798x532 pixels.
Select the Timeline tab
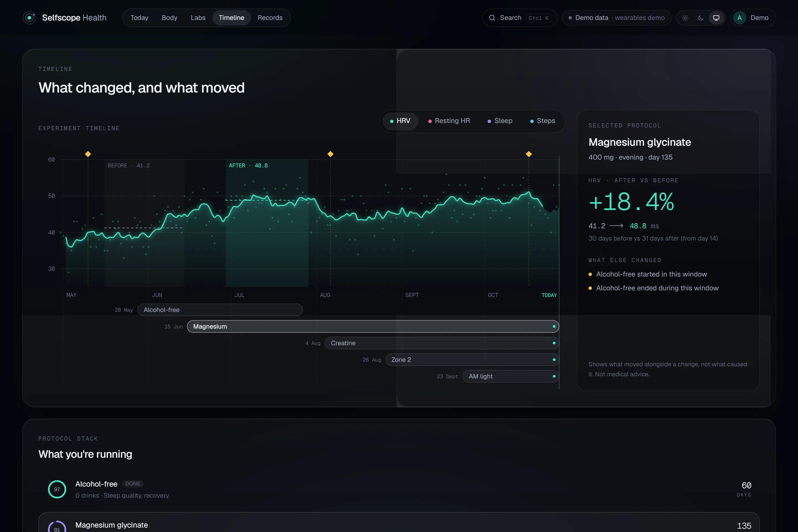(231, 18)
